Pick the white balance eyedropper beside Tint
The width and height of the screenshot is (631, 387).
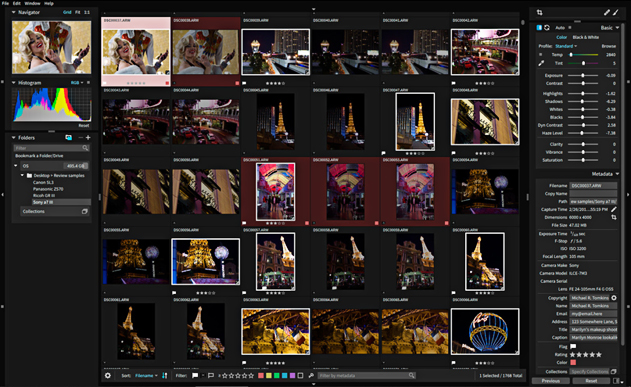pyautogui.click(x=541, y=63)
